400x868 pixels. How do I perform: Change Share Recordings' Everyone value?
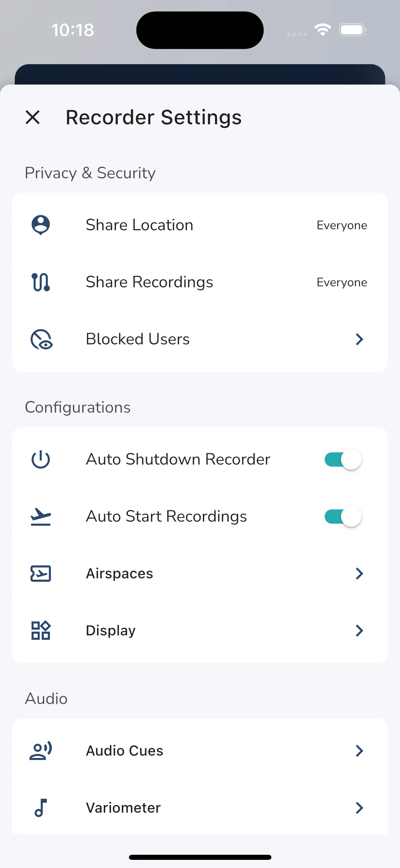(x=342, y=282)
